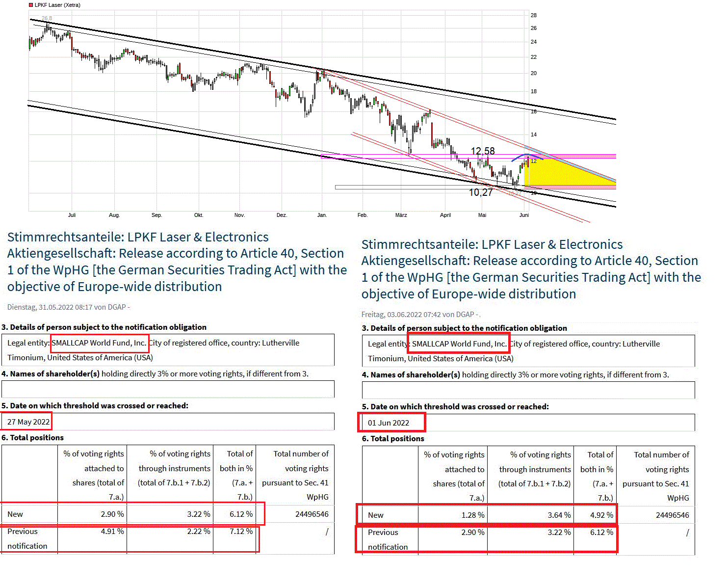Screen dimensions: 728x587
Task: Click the highlighted 27 May 2022 date box
Action: tap(26, 422)
